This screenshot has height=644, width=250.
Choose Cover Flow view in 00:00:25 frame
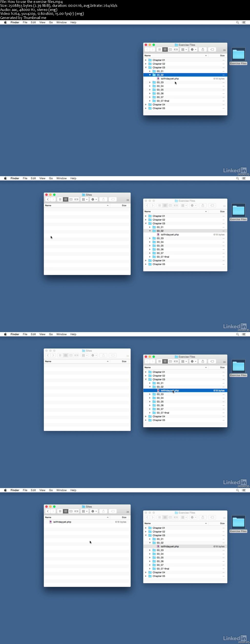click(x=176, y=49)
